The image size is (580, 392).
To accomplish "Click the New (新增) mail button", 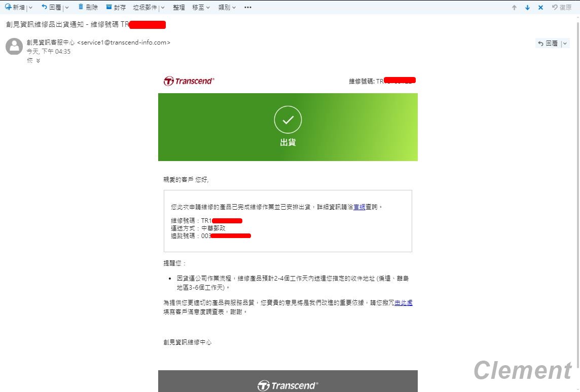I will click(15, 8).
